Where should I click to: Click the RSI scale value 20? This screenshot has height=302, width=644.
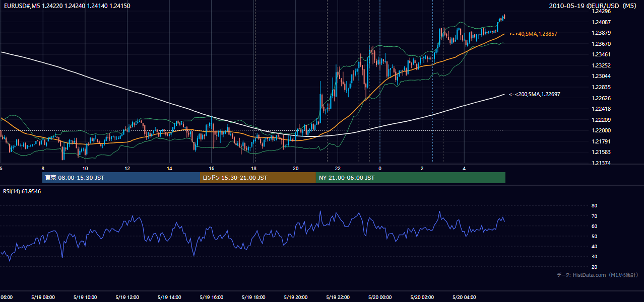coord(594,267)
